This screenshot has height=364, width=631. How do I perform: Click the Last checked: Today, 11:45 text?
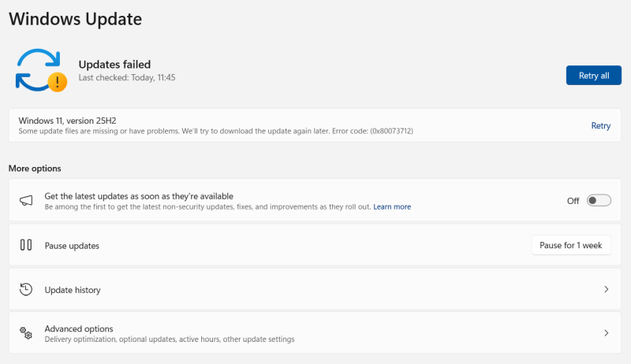tap(127, 77)
